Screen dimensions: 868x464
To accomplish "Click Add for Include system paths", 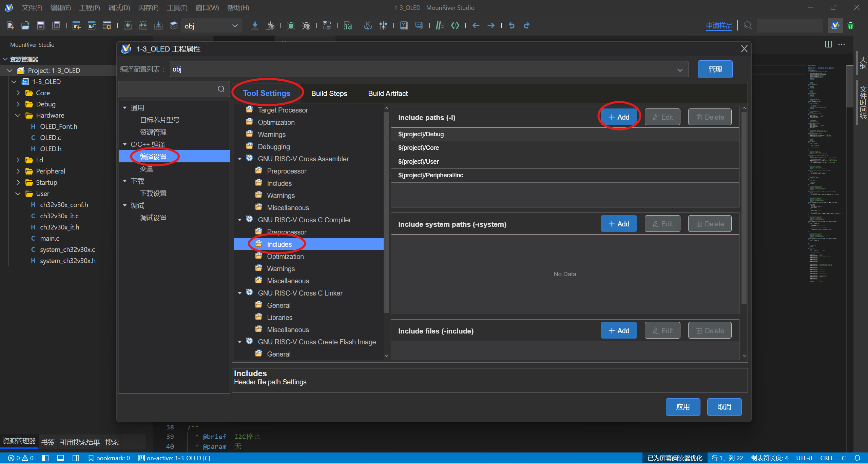I will pos(619,224).
